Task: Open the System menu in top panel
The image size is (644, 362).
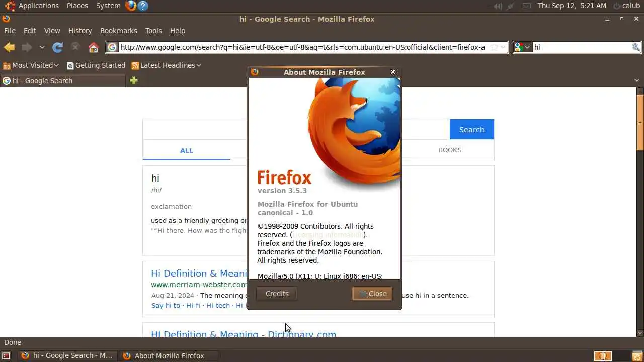Action: point(108,6)
